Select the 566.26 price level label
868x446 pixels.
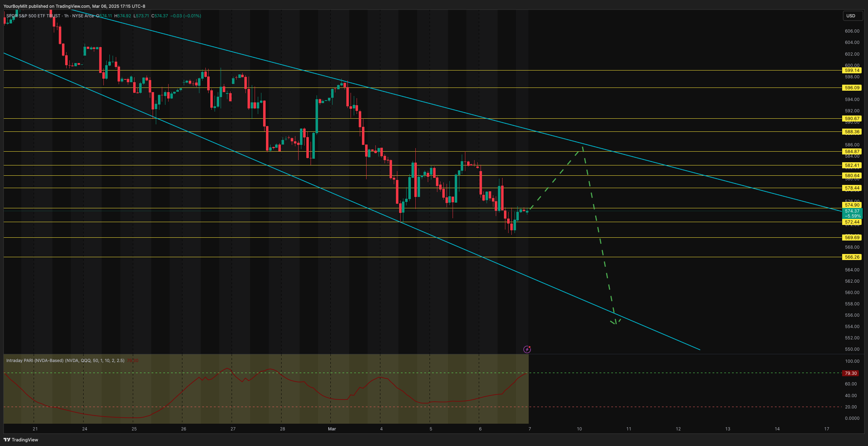click(x=852, y=257)
